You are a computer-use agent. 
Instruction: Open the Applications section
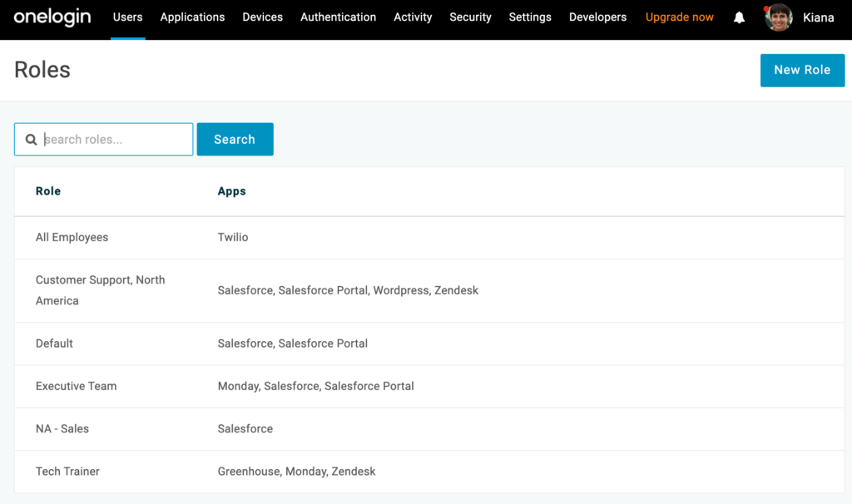point(192,17)
